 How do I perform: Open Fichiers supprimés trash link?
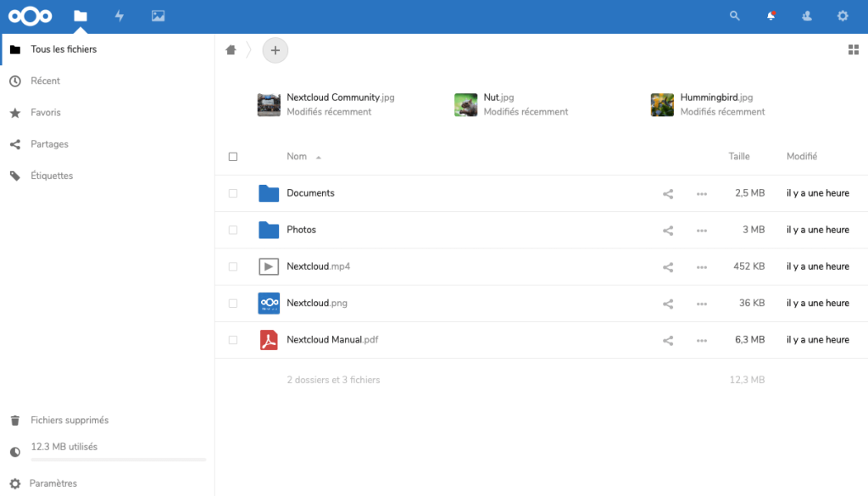click(x=69, y=421)
